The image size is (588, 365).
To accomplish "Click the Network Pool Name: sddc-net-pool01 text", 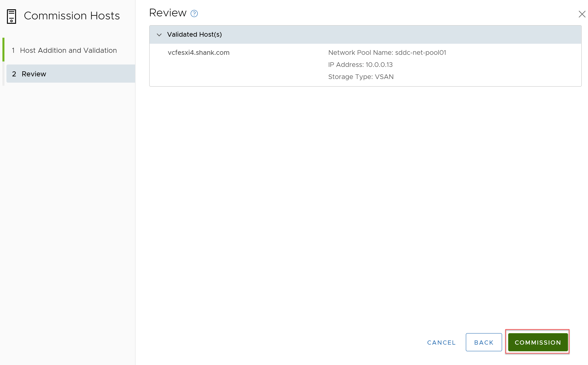I will (387, 53).
